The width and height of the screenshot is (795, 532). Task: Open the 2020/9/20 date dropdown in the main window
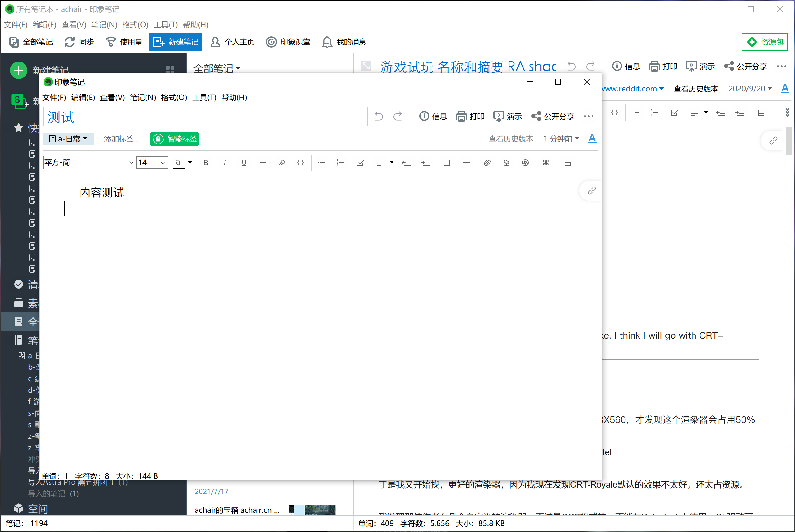pos(750,89)
